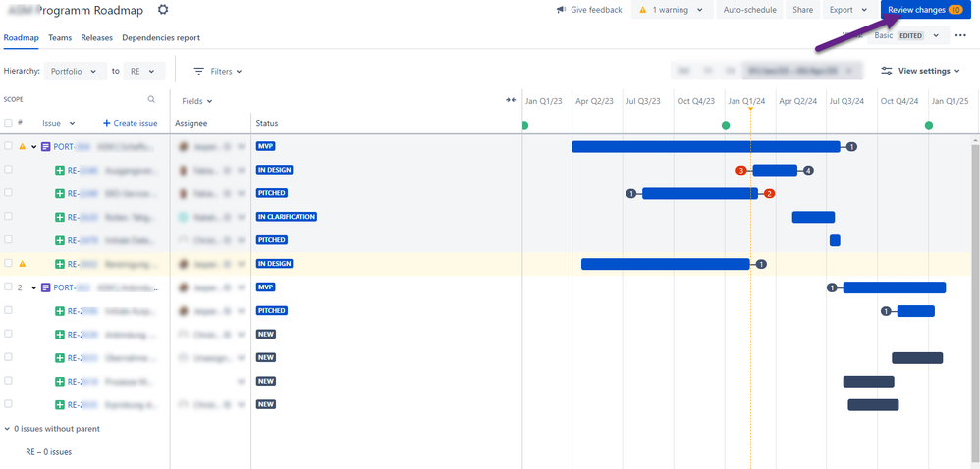This screenshot has width=980, height=469.
Task: Switch to the Teams tab
Action: [60, 37]
